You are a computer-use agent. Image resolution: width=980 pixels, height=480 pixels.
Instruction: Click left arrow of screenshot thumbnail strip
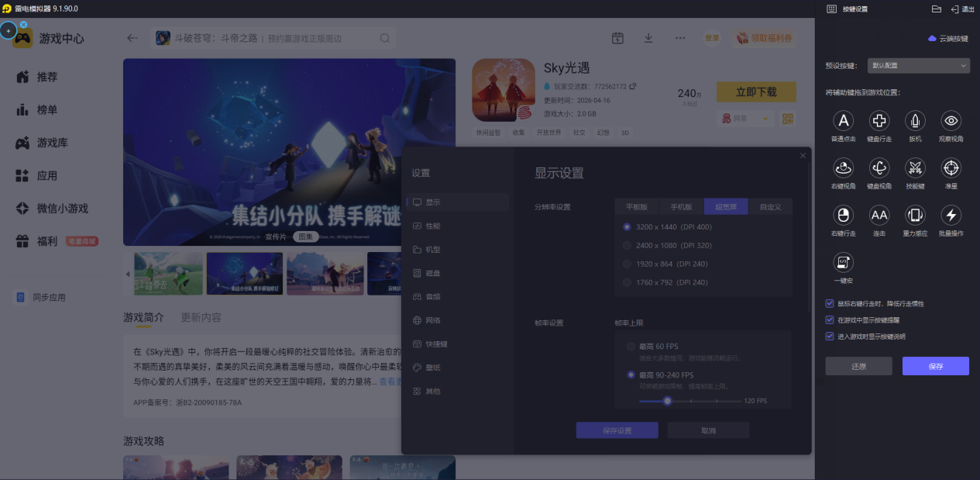(x=128, y=274)
